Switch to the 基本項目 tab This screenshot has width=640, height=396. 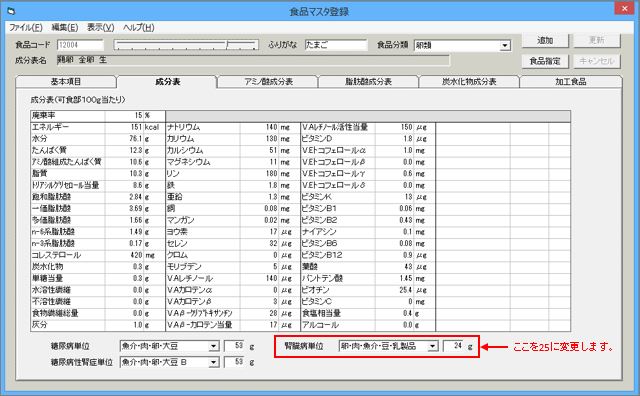pyautogui.click(x=66, y=82)
